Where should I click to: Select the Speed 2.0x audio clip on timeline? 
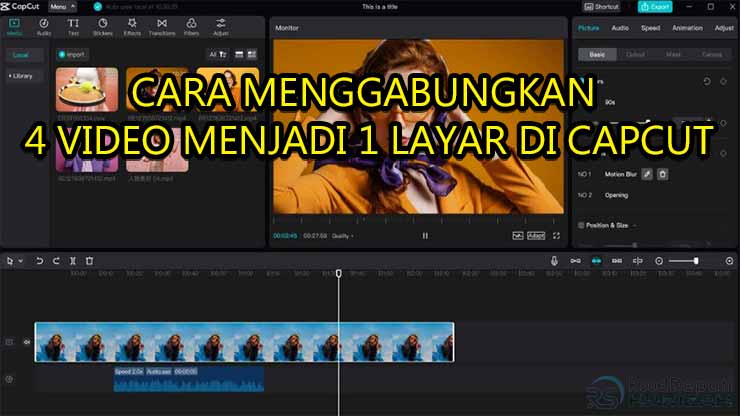click(x=188, y=379)
